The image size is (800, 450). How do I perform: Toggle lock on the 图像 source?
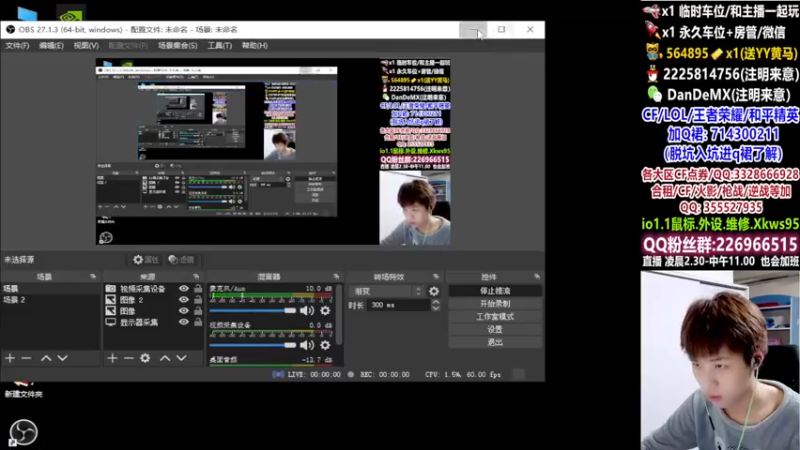tap(198, 311)
